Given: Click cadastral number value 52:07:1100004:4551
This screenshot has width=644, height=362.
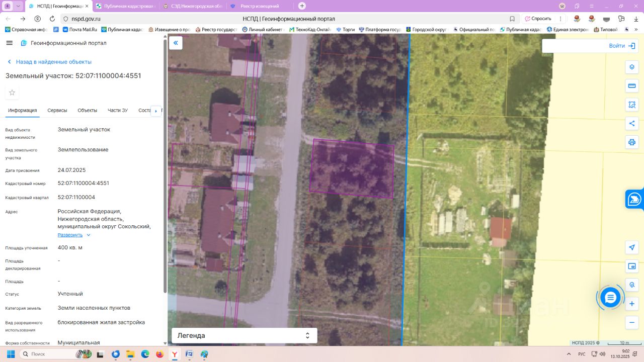Looking at the screenshot, I should pos(84,183).
